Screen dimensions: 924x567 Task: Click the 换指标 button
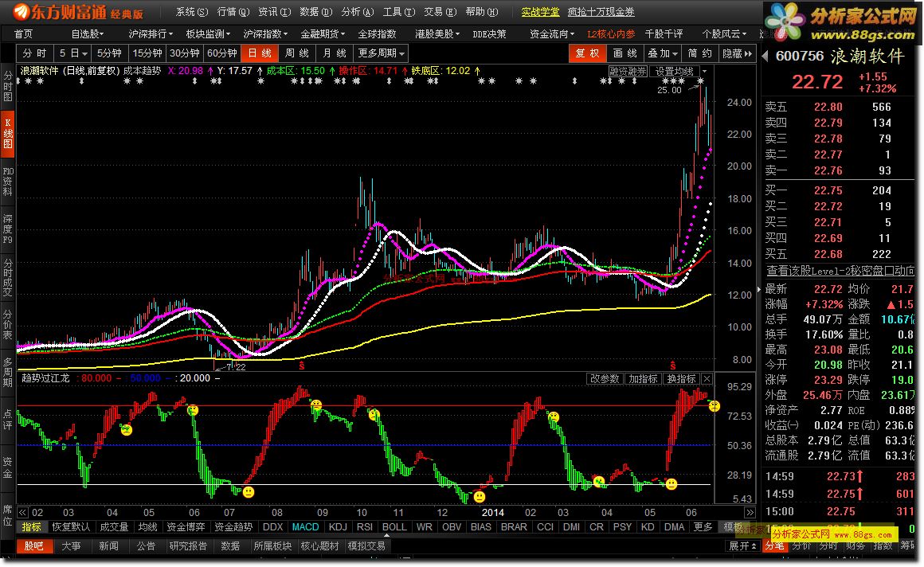coord(681,378)
